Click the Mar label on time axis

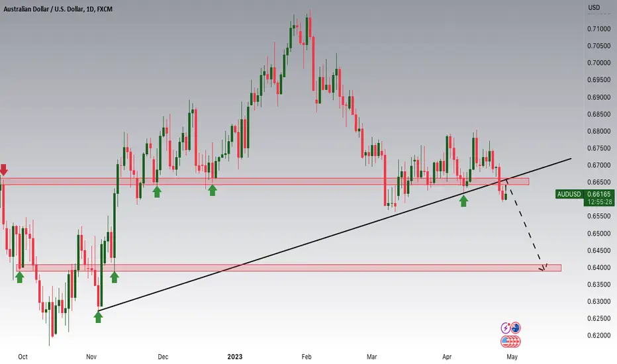coord(372,357)
